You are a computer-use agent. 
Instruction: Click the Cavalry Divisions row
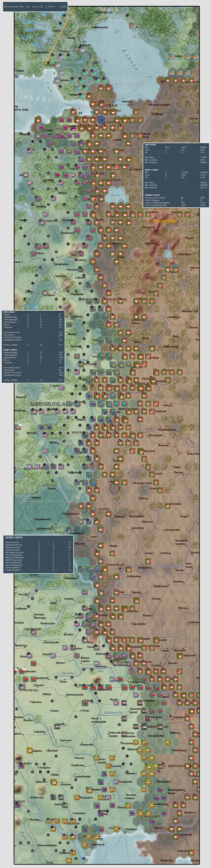pos(38,550)
